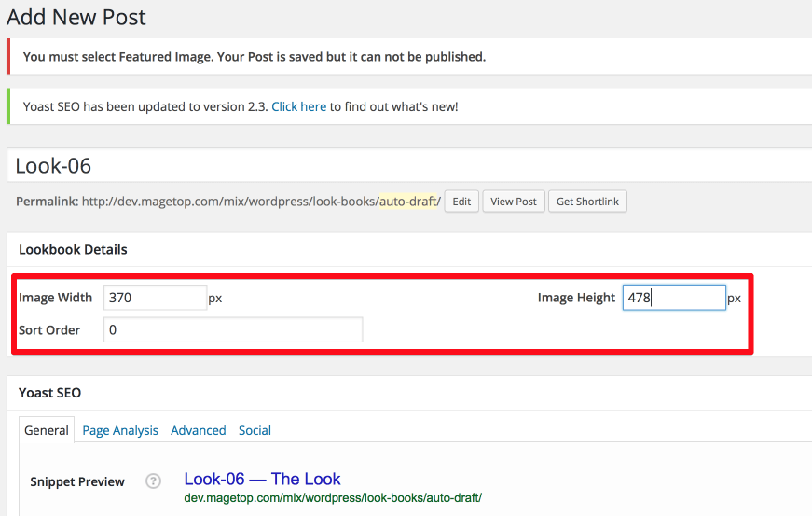
Task: Click the Featured Image error notice
Action: click(x=409, y=57)
